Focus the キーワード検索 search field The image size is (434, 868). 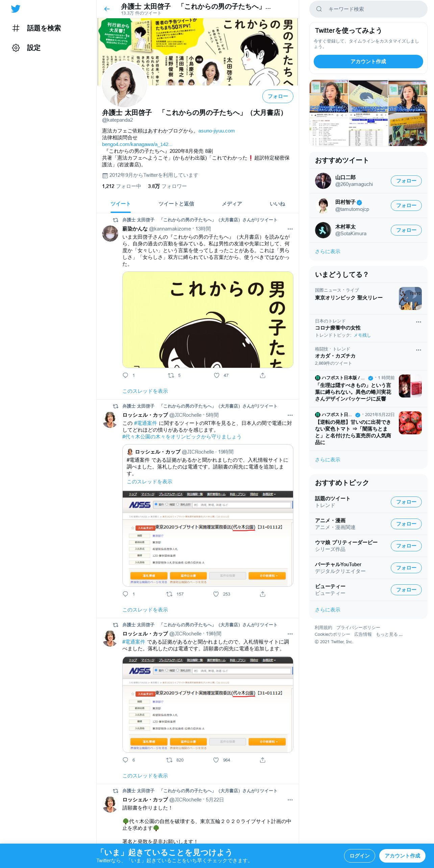pos(368,9)
